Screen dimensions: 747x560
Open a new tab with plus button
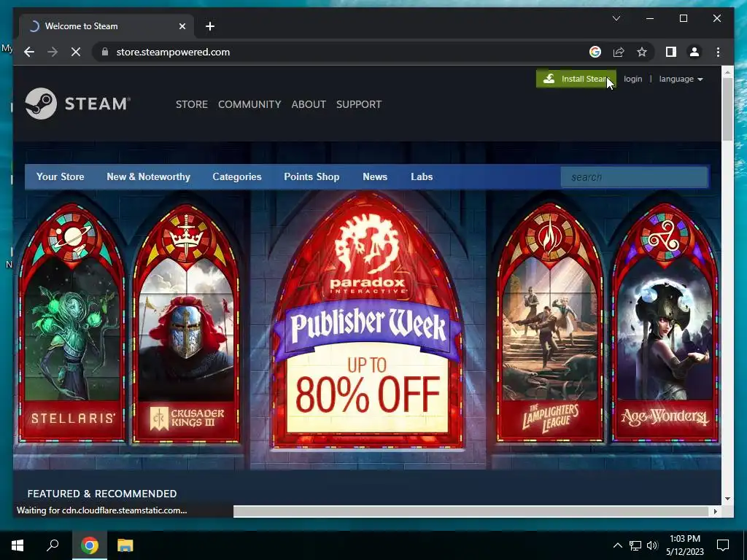(210, 26)
